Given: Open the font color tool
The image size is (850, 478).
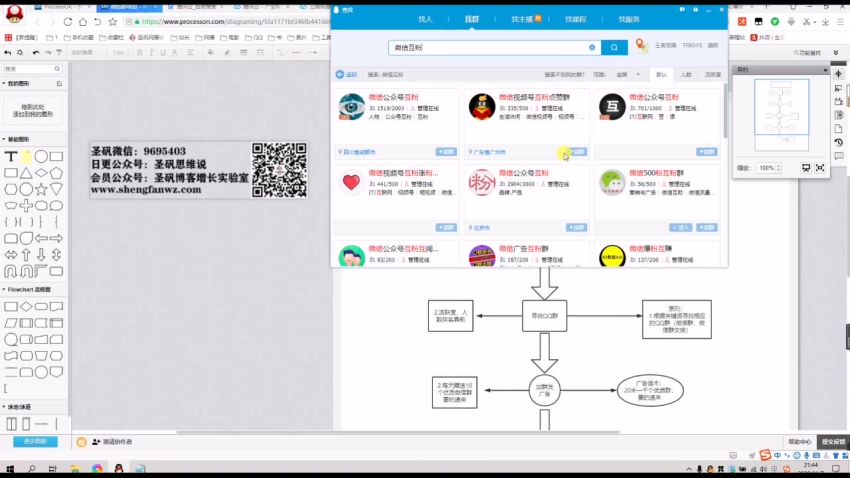Looking at the screenshot, I should click(x=175, y=53).
